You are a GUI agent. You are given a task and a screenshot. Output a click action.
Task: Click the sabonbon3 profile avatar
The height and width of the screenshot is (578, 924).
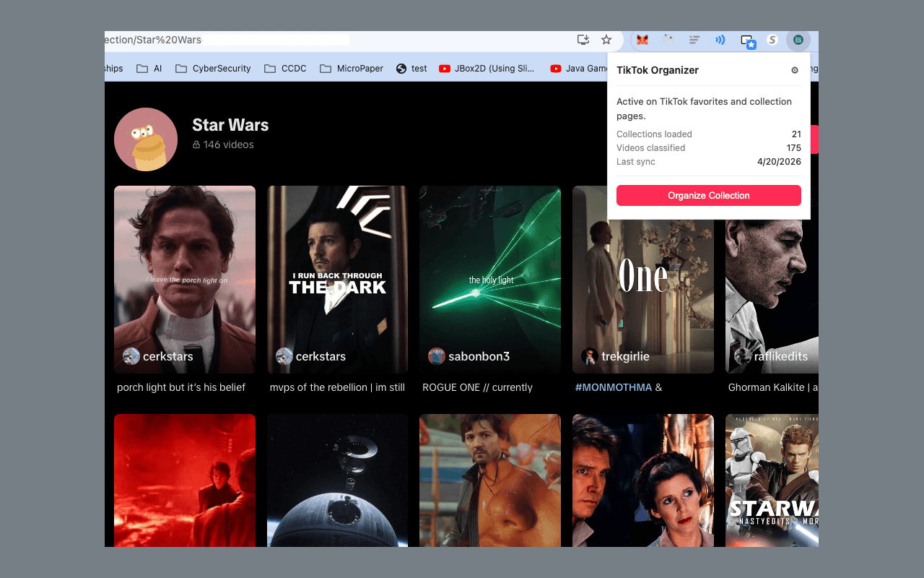(x=437, y=356)
